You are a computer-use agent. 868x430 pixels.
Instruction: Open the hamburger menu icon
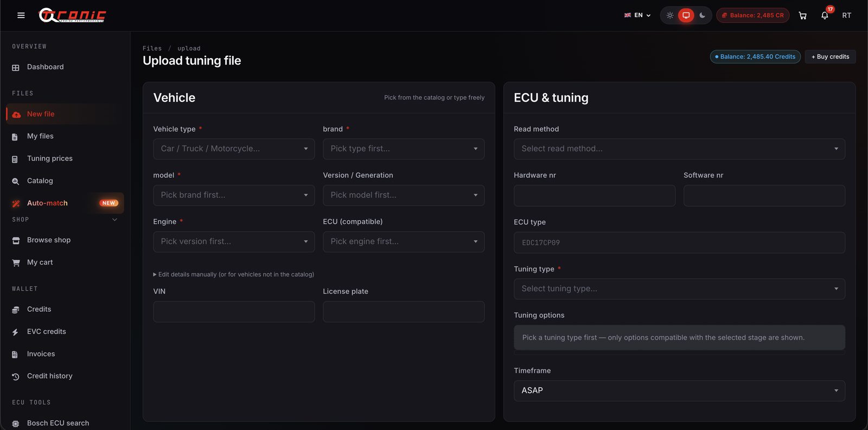21,15
